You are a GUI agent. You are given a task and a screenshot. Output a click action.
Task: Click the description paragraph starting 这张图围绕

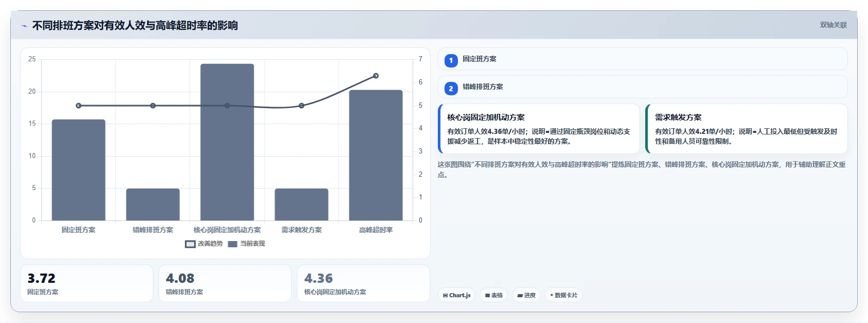point(642,169)
